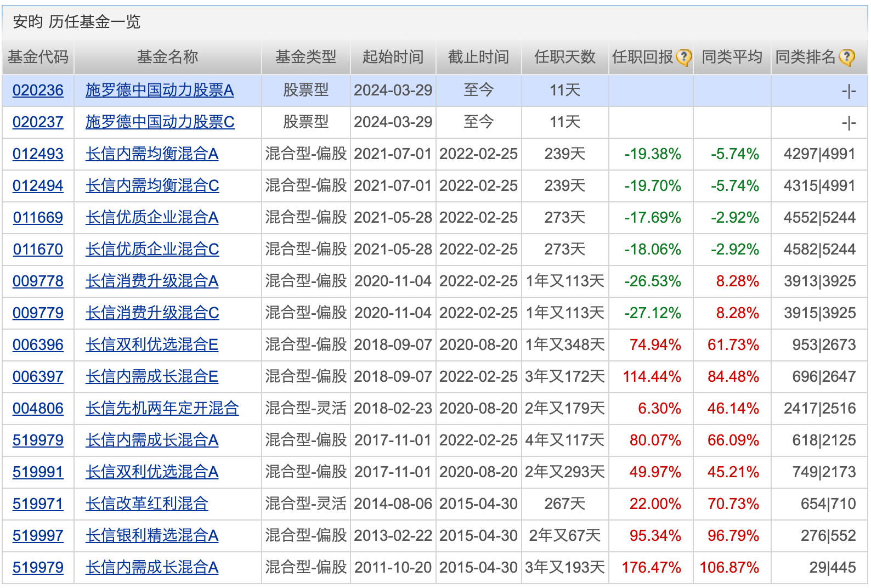Open fund code link 012494
Image resolution: width=871 pixels, height=588 pixels.
click(38, 186)
